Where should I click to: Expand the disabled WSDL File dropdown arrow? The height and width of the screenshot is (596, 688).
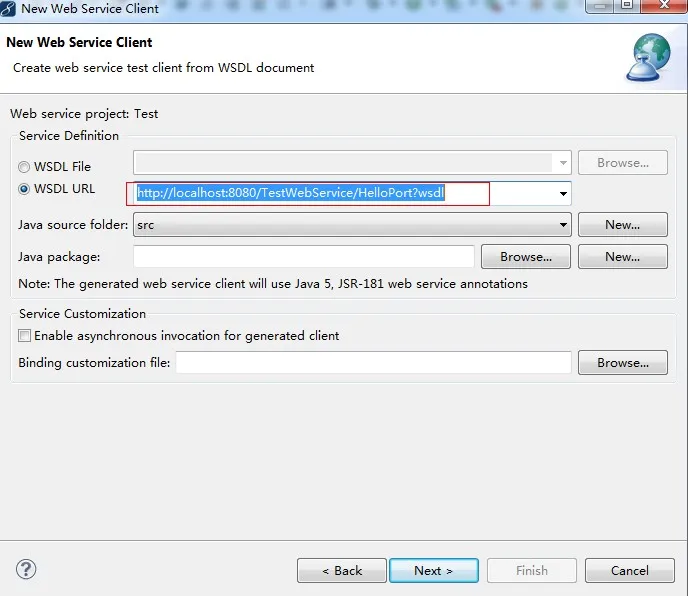pyautogui.click(x=563, y=163)
